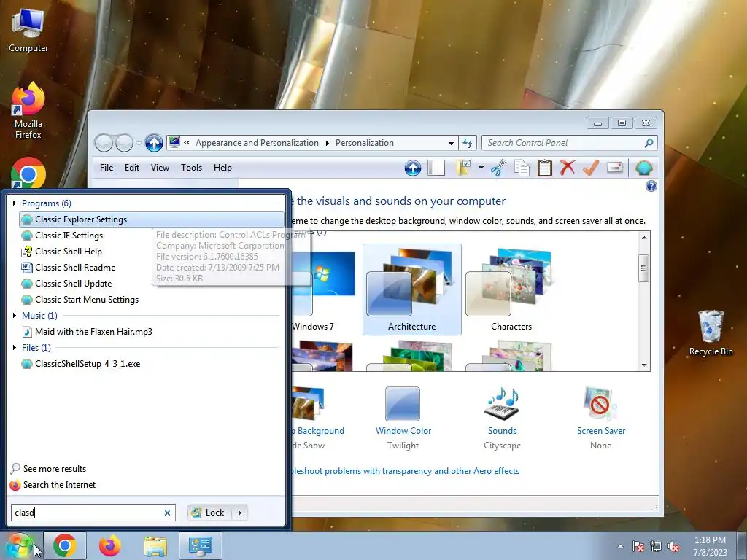Expand the Lock button arrow menu

pos(239,513)
